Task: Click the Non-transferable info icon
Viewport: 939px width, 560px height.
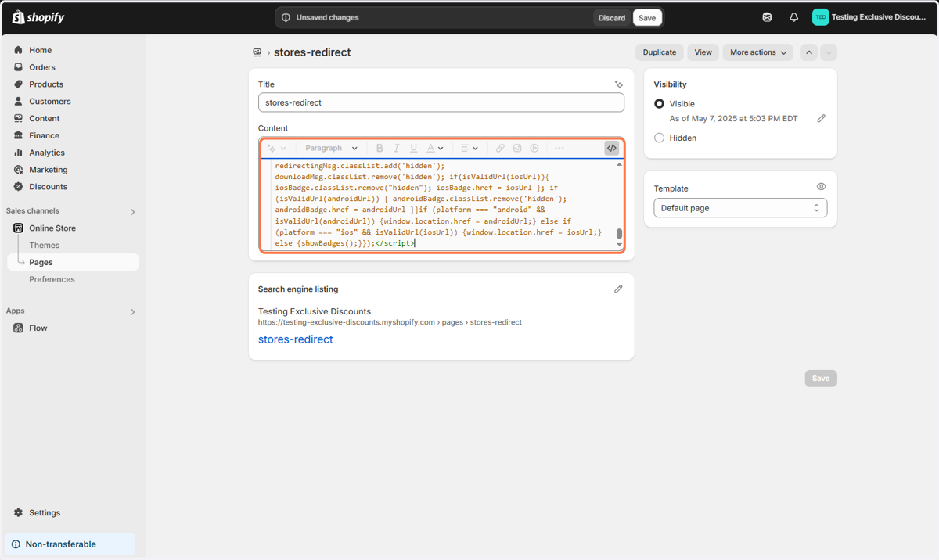Action: 16,544
